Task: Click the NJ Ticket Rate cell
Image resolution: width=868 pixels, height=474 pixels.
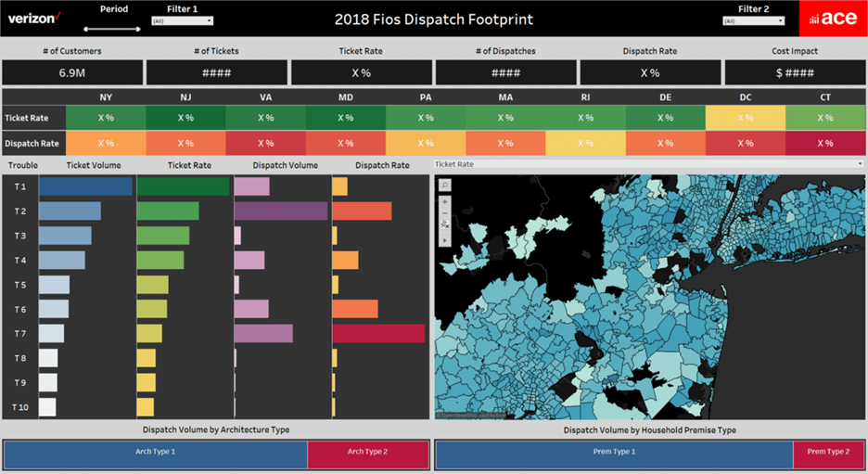Action: point(185,118)
